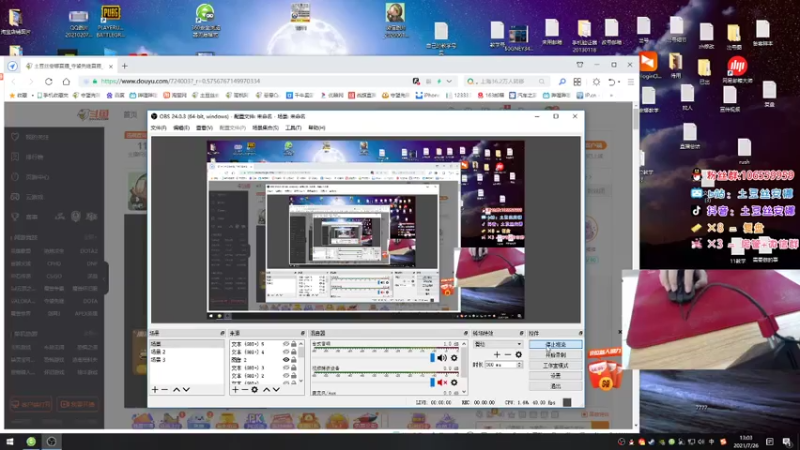
Task: Mute the first mixer channel speaker
Action: [x=442, y=358]
